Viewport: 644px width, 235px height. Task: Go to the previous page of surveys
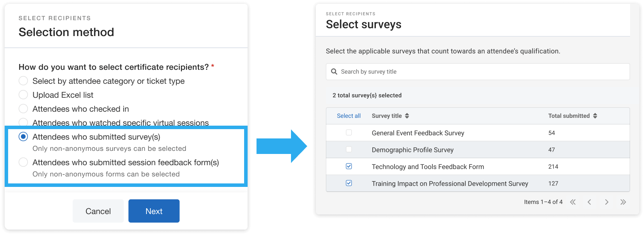point(589,202)
